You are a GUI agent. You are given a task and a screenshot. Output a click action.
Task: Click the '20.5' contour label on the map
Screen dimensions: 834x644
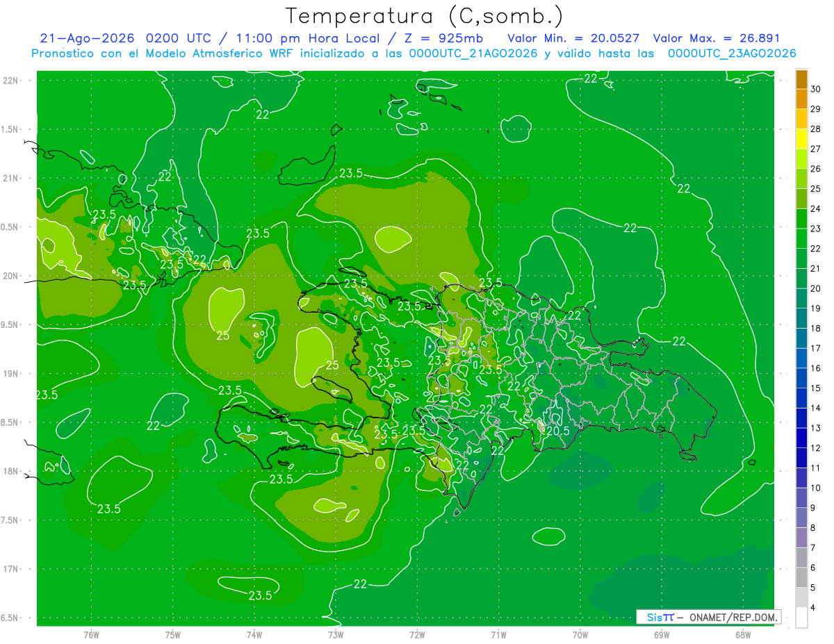(x=558, y=431)
